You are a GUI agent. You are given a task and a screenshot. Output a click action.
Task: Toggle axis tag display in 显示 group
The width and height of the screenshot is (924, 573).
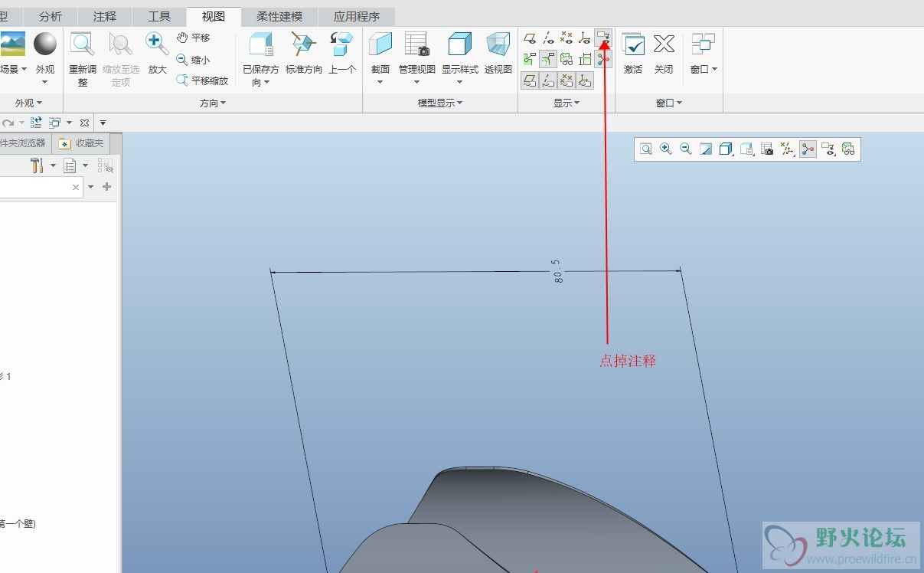[x=548, y=80]
